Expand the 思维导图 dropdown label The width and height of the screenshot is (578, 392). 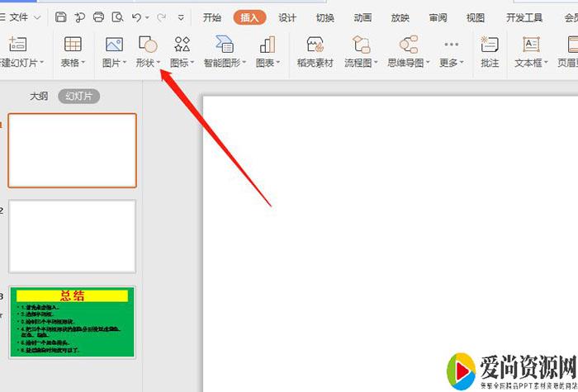coord(409,63)
